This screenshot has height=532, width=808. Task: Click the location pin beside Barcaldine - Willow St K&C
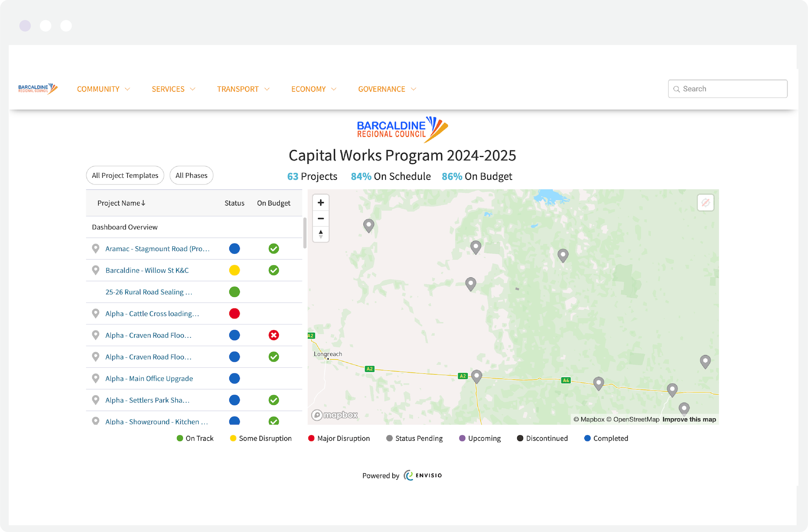(x=95, y=270)
